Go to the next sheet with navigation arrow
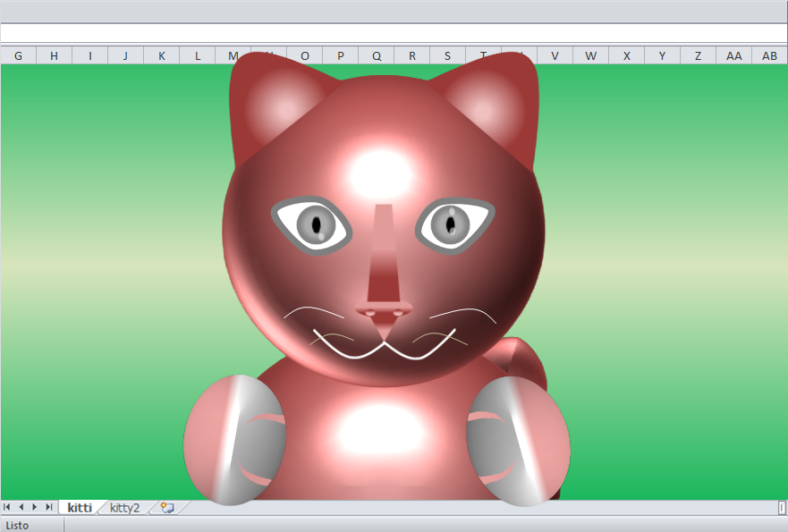Screen dimensions: 788x532 click(35, 507)
